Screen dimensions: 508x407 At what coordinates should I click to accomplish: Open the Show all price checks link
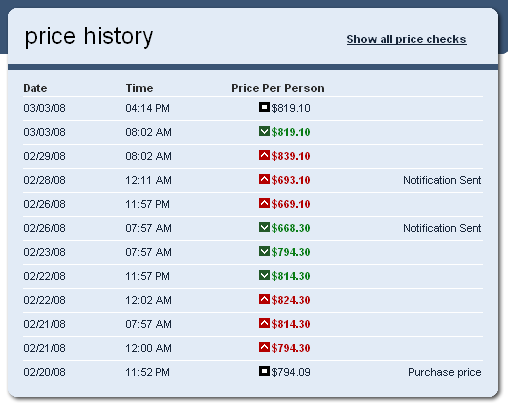406,39
